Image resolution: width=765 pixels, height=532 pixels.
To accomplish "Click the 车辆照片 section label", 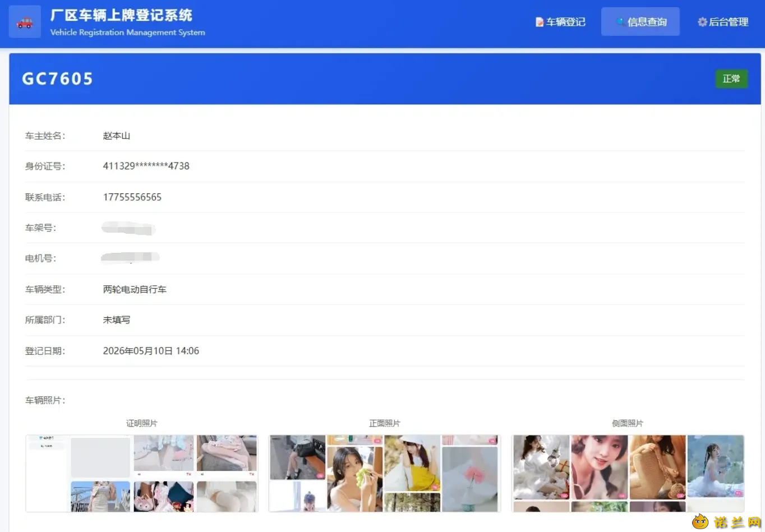I will [45, 400].
